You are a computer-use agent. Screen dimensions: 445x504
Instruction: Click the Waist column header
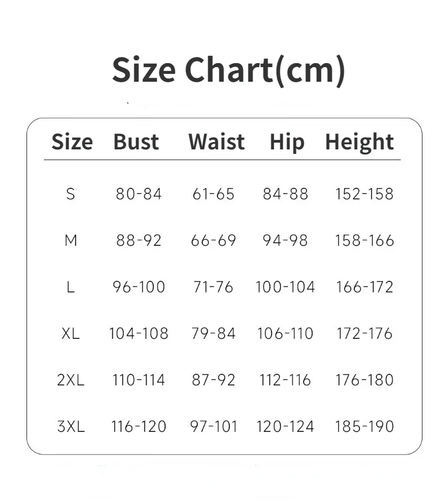tap(216, 142)
